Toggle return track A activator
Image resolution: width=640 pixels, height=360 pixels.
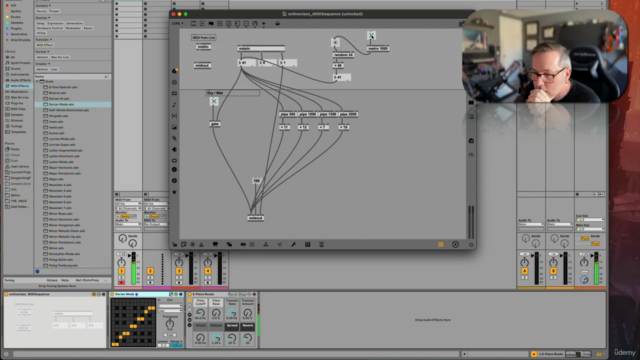[x=524, y=271]
